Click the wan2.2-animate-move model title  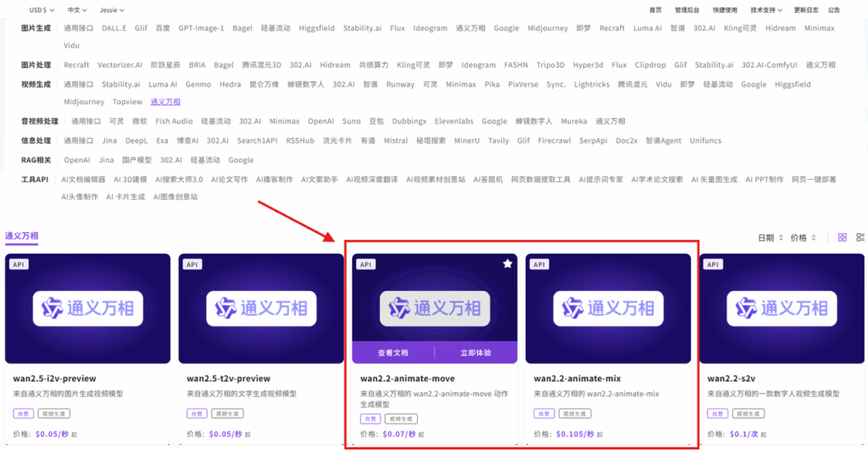click(408, 379)
